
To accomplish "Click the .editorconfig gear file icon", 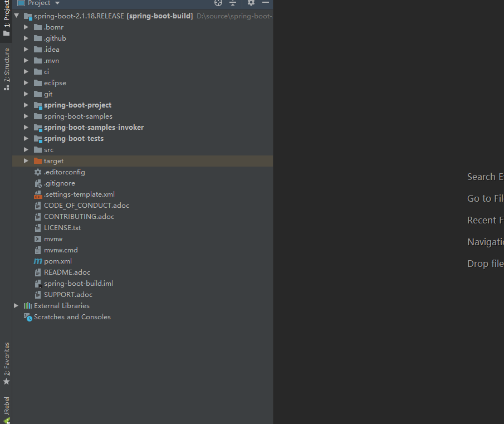I will click(38, 172).
